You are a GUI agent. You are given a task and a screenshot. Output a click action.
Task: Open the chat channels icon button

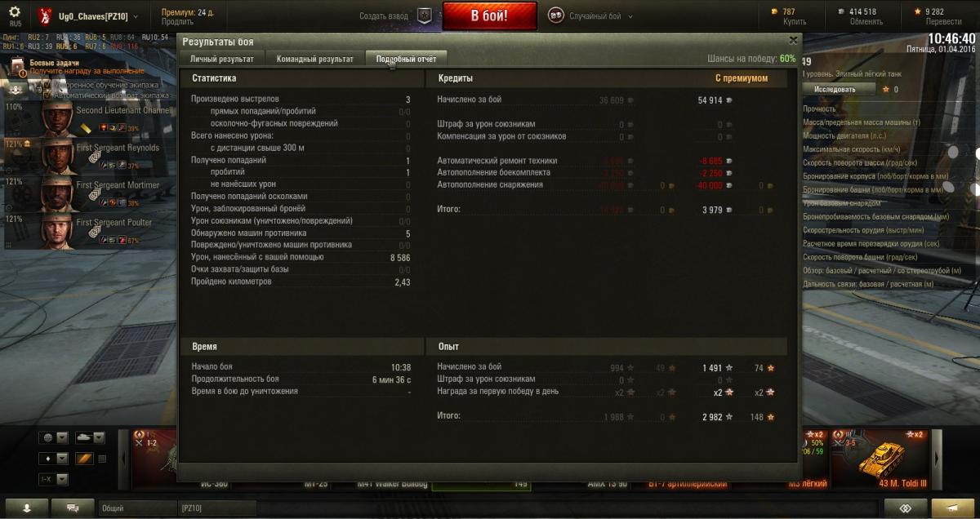tap(73, 508)
